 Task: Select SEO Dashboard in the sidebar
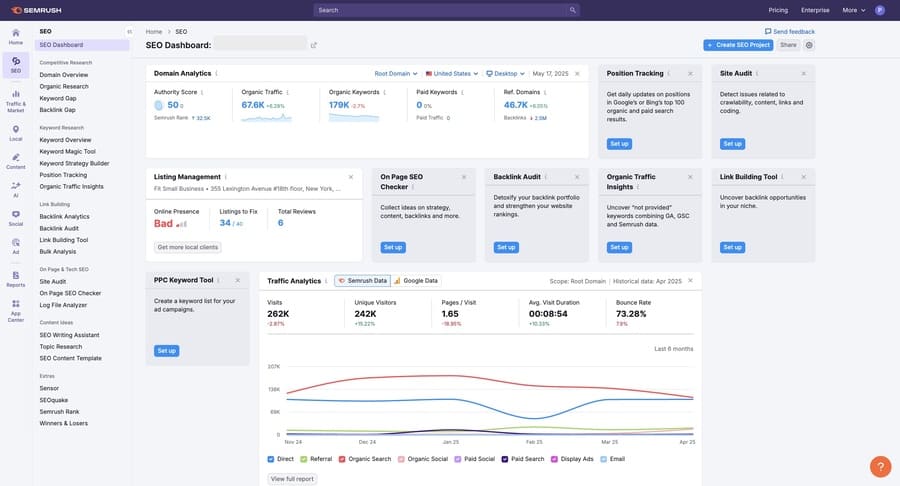click(82, 45)
